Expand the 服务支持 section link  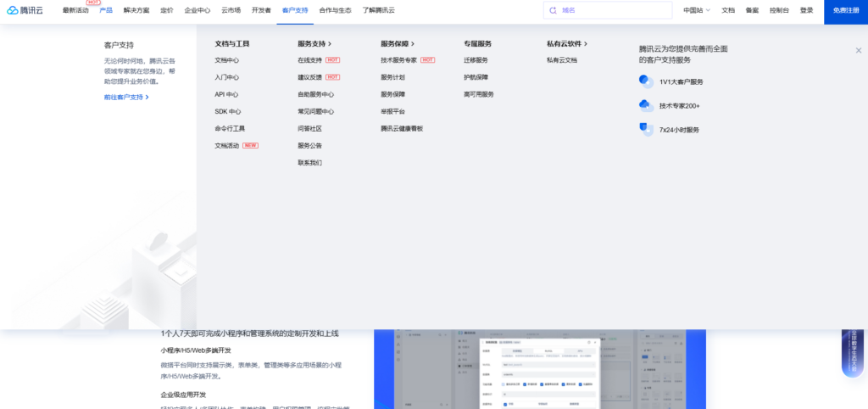(x=314, y=43)
